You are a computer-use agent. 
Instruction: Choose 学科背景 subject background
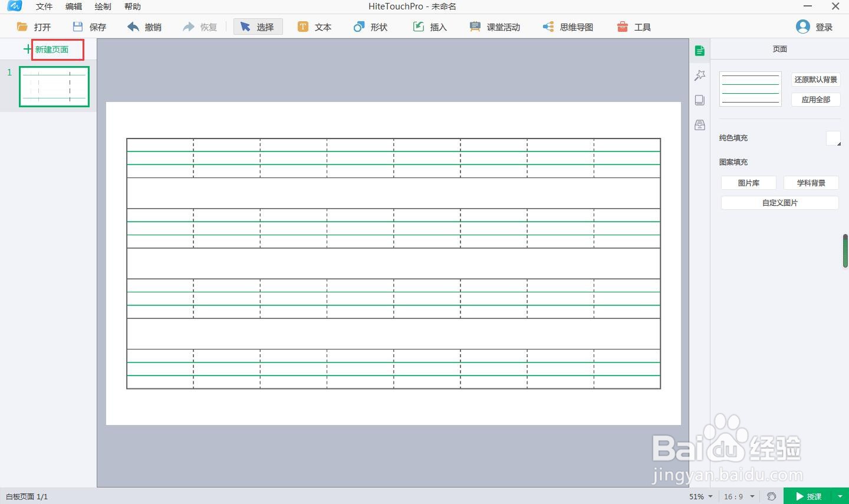(811, 183)
